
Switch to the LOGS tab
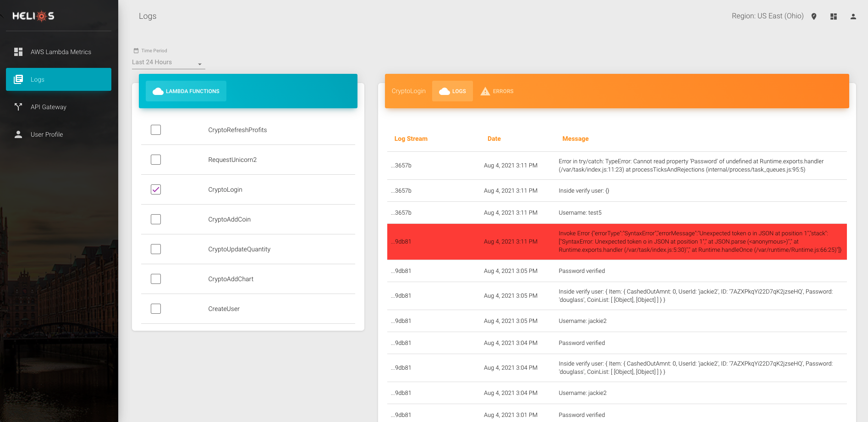point(452,91)
